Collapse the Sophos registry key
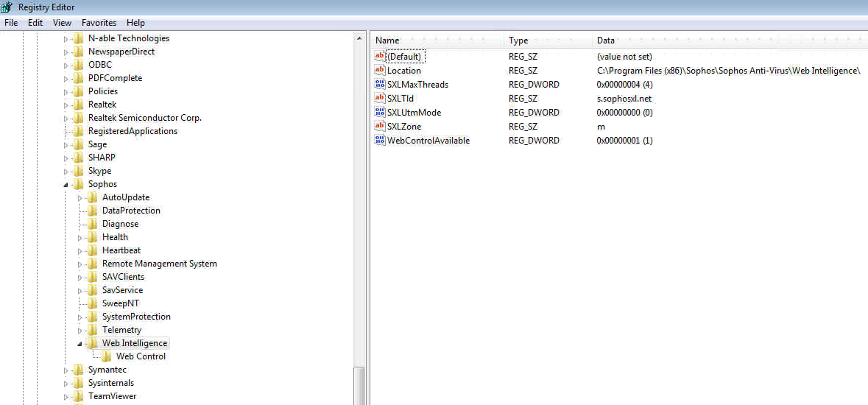The height and width of the screenshot is (405, 868). click(x=66, y=185)
